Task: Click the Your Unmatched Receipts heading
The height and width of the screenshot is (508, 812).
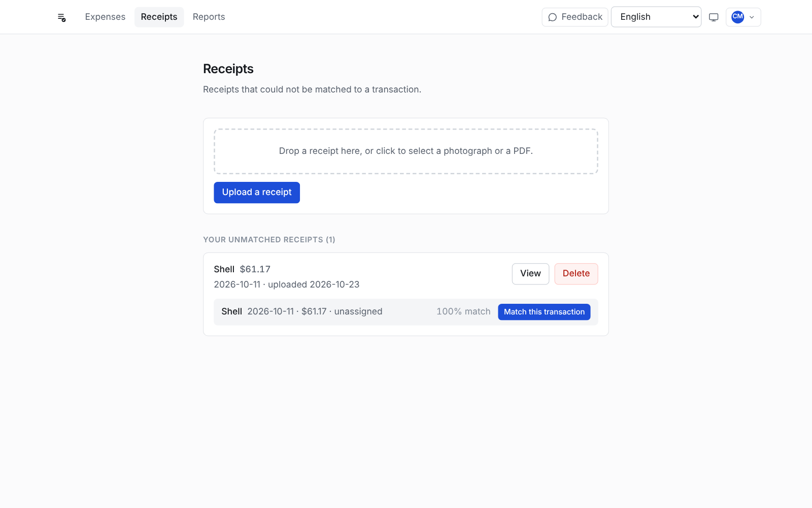Action: click(x=269, y=240)
